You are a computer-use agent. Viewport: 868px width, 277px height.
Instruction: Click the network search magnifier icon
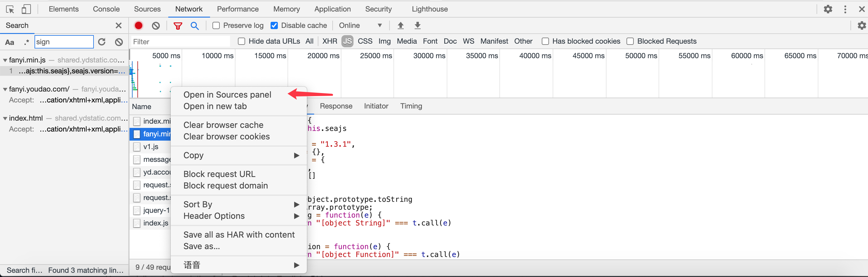[x=194, y=26]
